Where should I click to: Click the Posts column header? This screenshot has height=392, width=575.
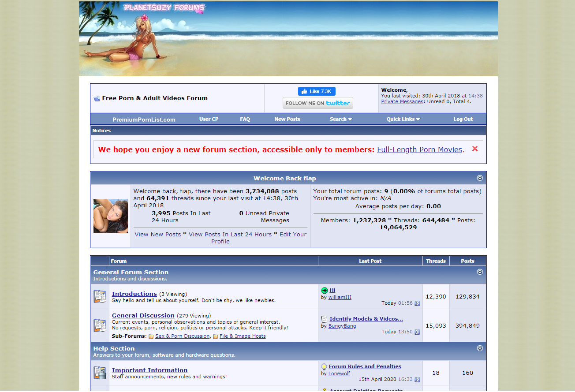[468, 261]
